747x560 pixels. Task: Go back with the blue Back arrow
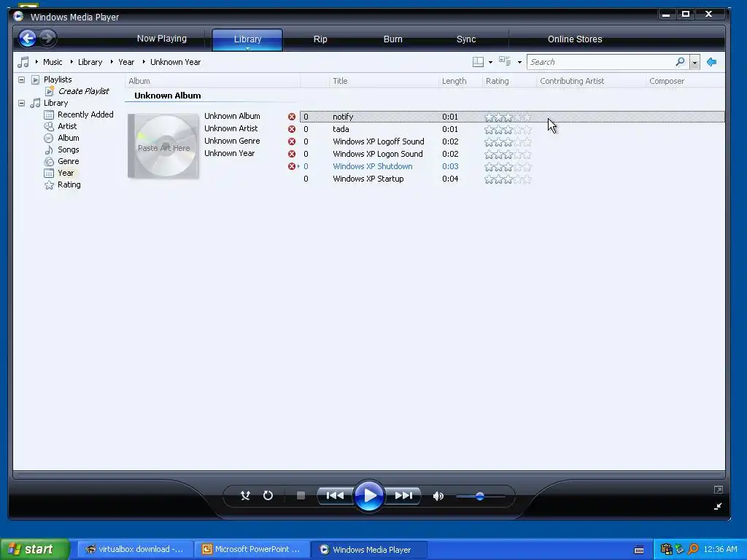[x=28, y=38]
